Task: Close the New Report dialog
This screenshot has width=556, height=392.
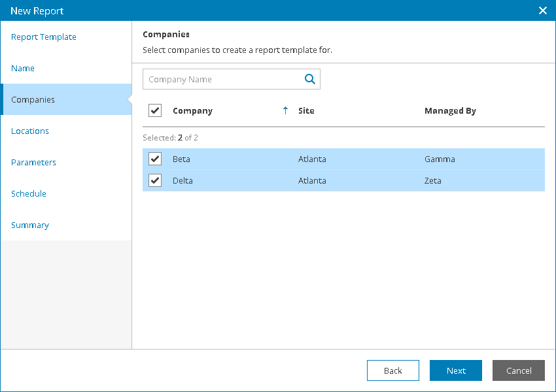Action: coord(542,10)
